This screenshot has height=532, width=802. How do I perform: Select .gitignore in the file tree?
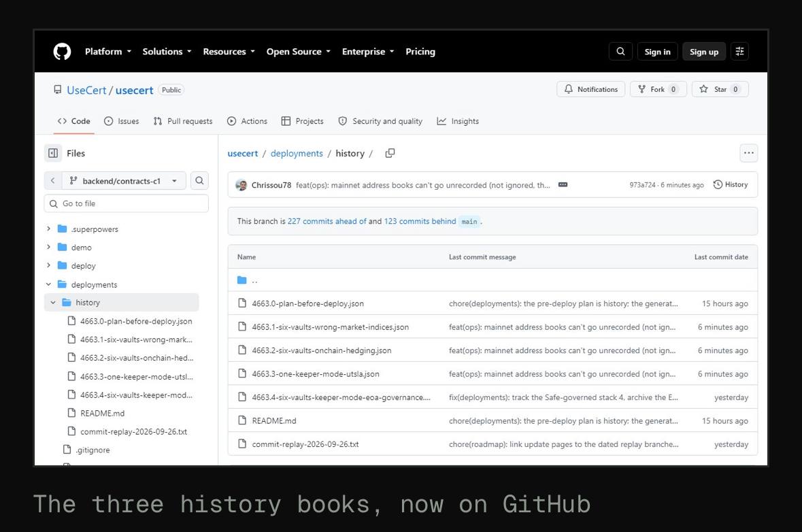[93, 450]
